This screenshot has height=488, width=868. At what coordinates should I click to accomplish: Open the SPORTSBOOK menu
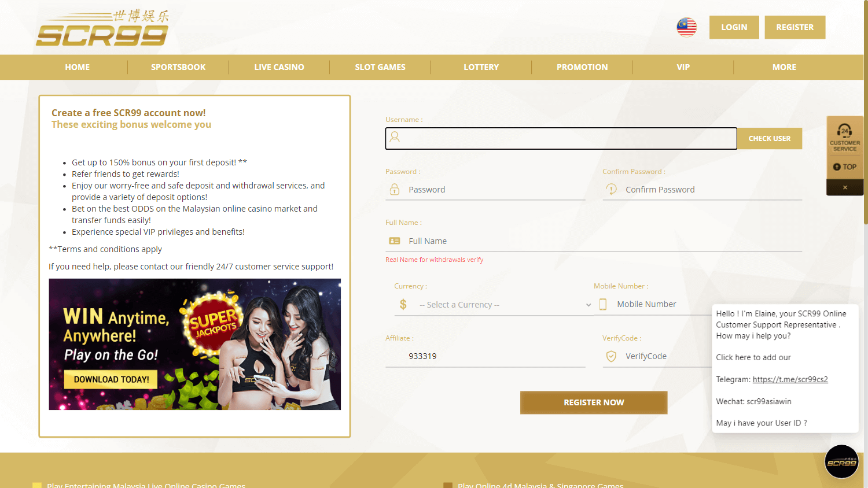pyautogui.click(x=178, y=67)
